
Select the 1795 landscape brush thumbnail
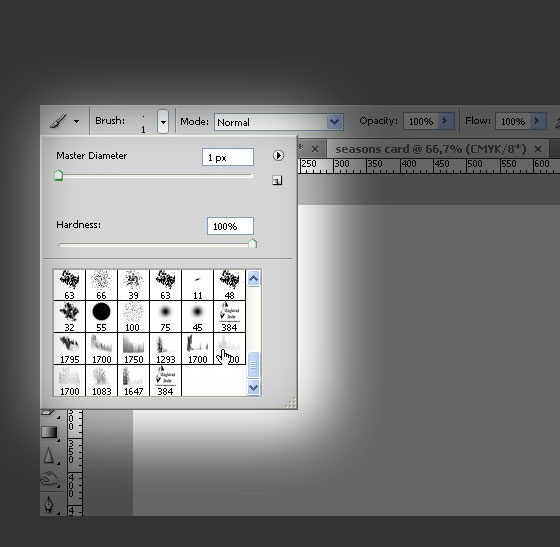click(x=70, y=349)
